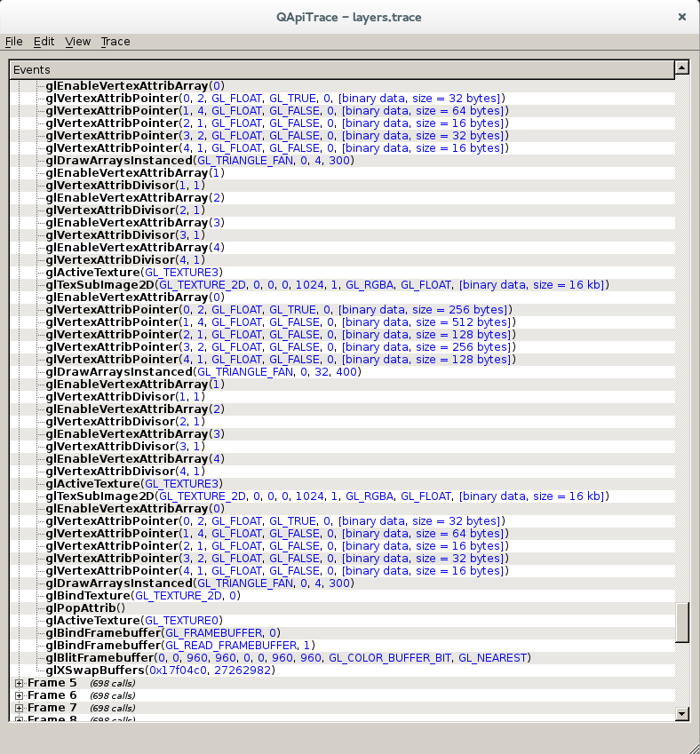The width and height of the screenshot is (700, 754).
Task: Select glVertexAttribPointer(0, 2...) with size = 256 bytes
Action: [x=279, y=310]
